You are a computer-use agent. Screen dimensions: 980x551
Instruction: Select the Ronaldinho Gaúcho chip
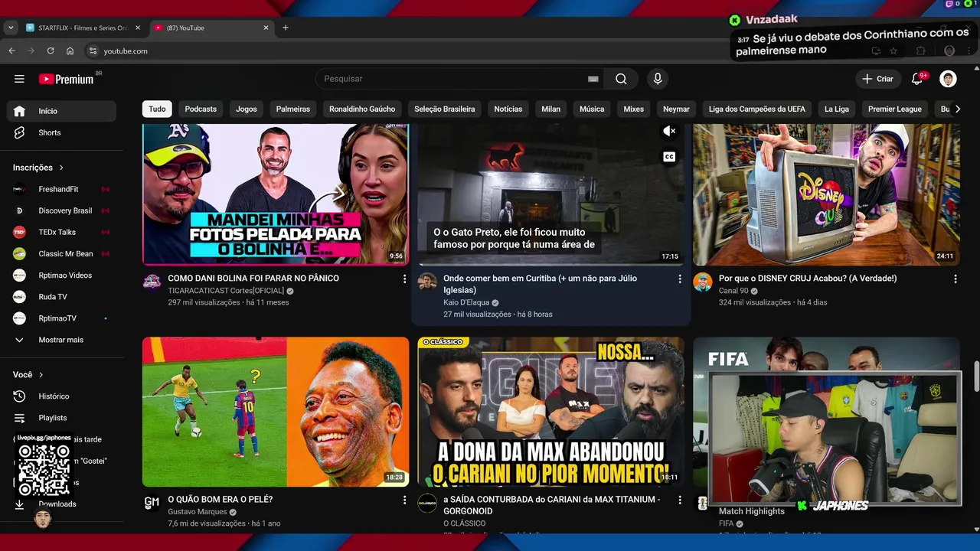click(362, 109)
